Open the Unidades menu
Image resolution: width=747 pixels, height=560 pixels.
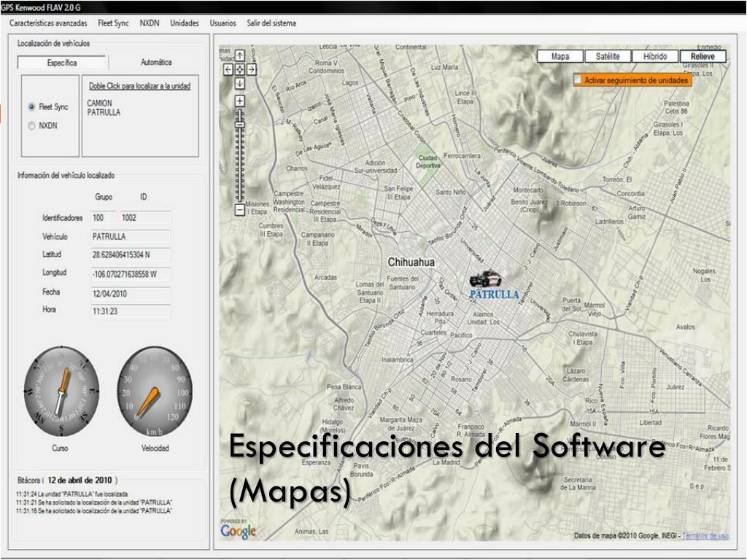(x=185, y=23)
